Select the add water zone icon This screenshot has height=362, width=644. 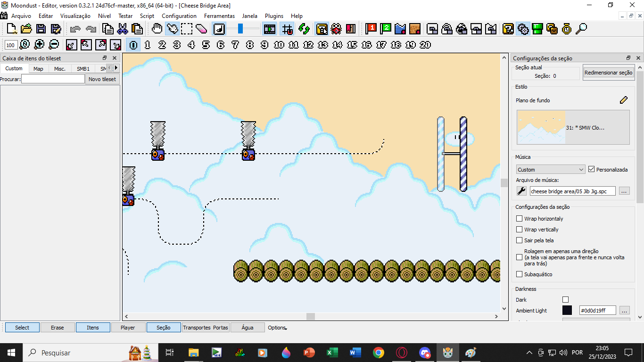tap(400, 29)
